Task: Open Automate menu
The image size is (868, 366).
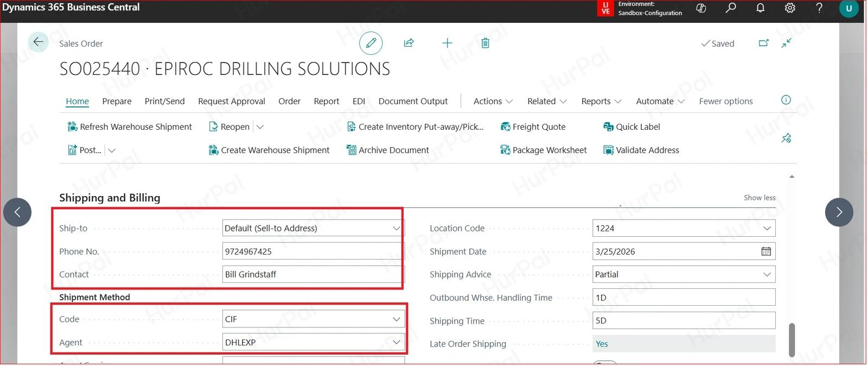Action: tap(660, 101)
